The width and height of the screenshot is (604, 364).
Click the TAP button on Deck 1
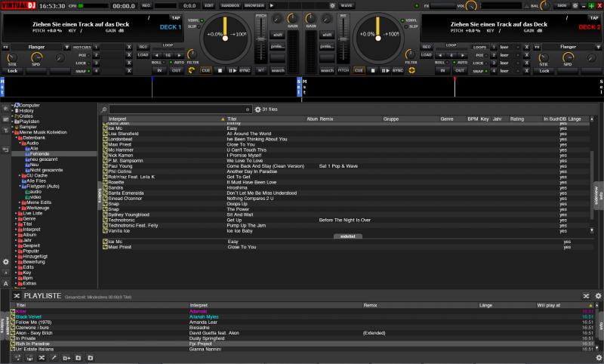click(175, 17)
